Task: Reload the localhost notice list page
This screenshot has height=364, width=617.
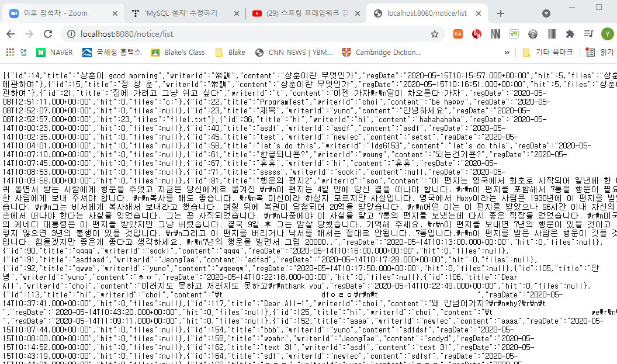Action: tap(48, 34)
